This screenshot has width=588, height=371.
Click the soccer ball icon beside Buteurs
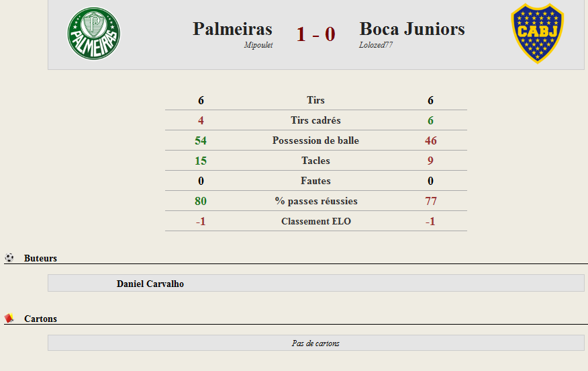(x=9, y=257)
